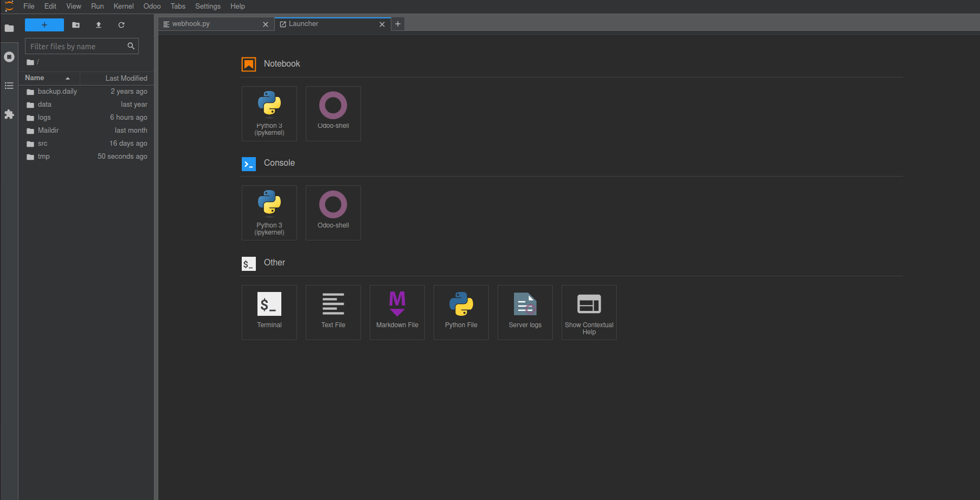Open the Running Terminals and Kernels sidebar

pos(9,57)
